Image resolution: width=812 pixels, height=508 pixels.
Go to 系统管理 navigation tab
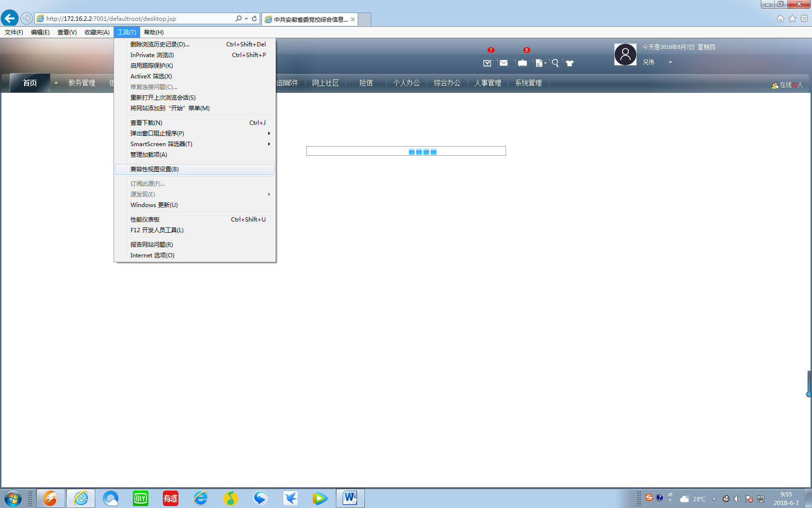coord(528,83)
